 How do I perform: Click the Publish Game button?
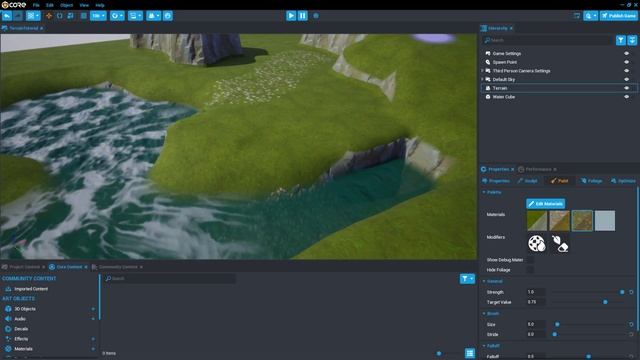pyautogui.click(x=618, y=16)
